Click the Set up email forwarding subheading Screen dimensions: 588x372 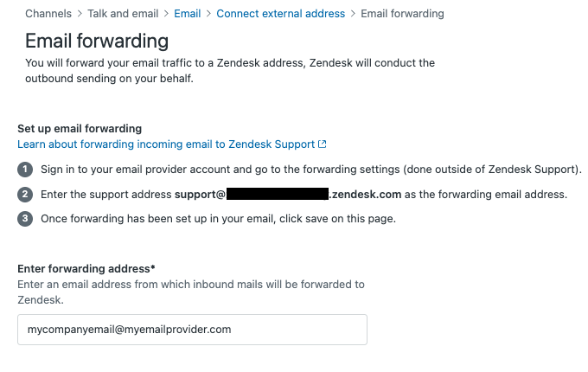80,128
